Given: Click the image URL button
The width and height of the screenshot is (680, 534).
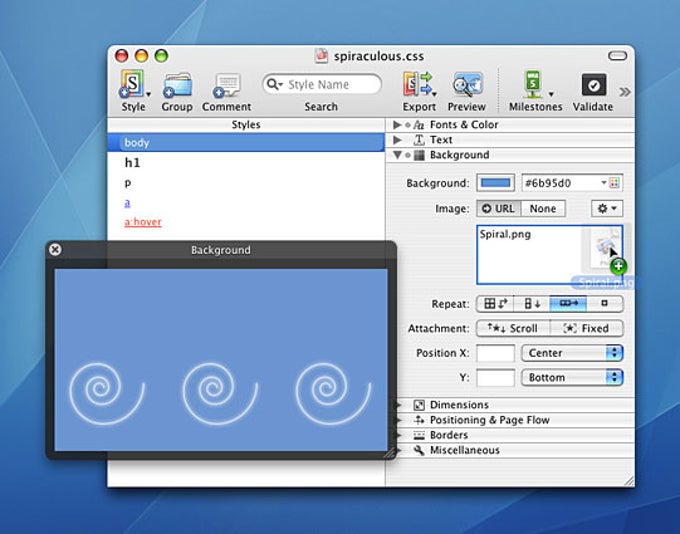Looking at the screenshot, I should tap(498, 208).
